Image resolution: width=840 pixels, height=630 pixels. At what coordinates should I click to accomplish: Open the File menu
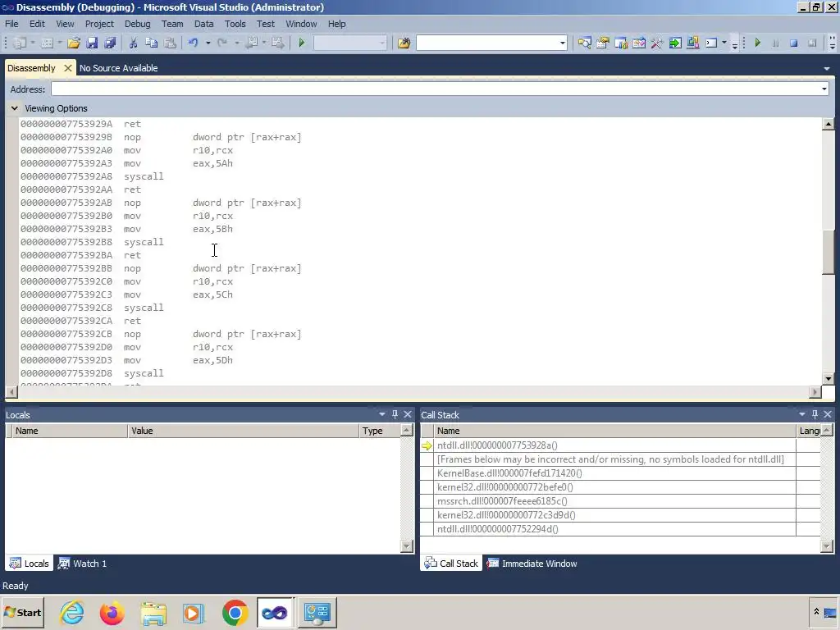coord(11,24)
